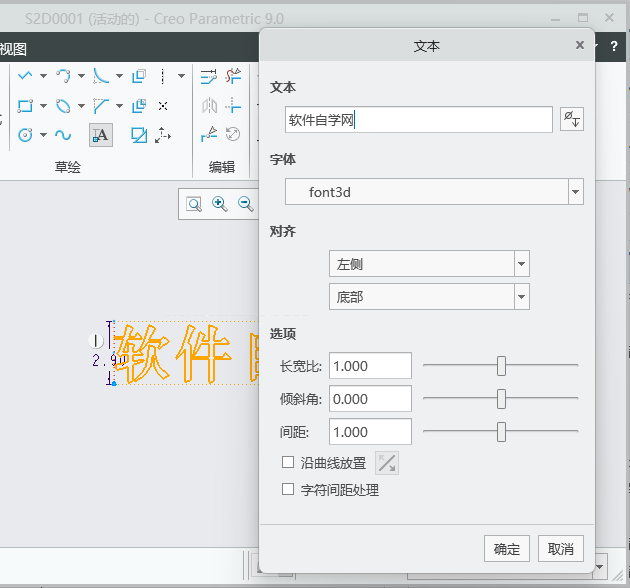This screenshot has width=630, height=588.
Task: Adjust the 长宽比 slider handle
Action: coord(501,366)
